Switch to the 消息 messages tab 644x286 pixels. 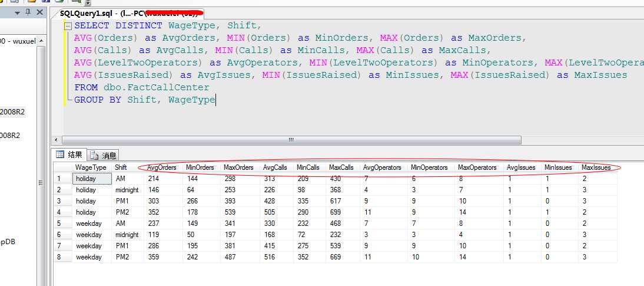pos(104,156)
